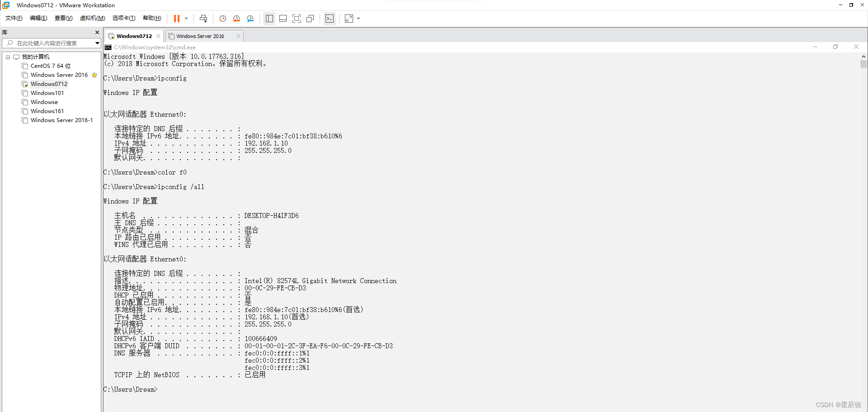Open the library search filter dropdown arrow

97,43
